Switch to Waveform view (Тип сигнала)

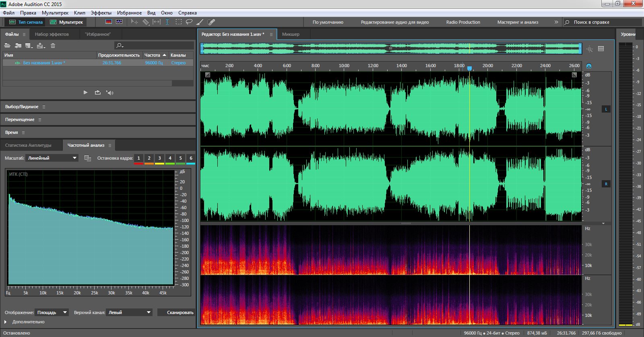(x=26, y=22)
